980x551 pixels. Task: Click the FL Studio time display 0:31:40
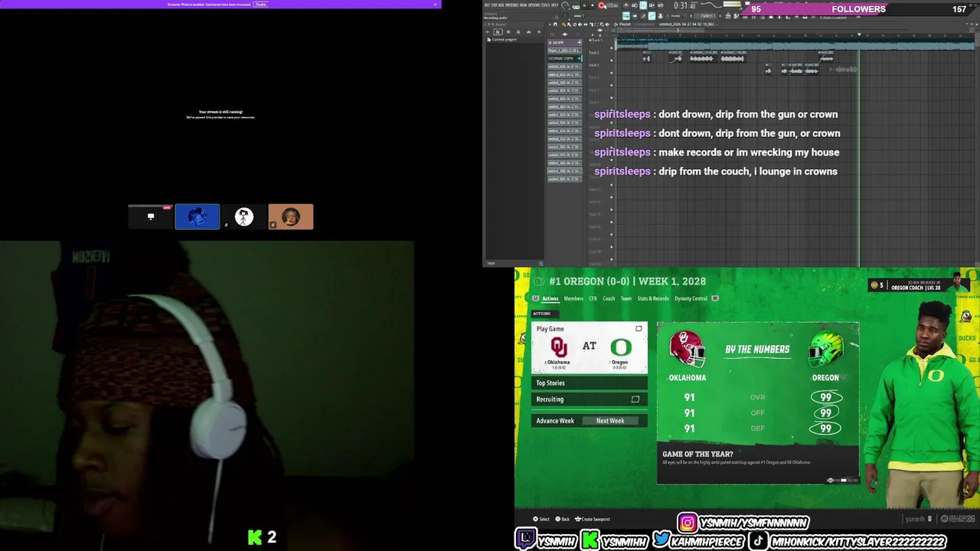pos(685,6)
